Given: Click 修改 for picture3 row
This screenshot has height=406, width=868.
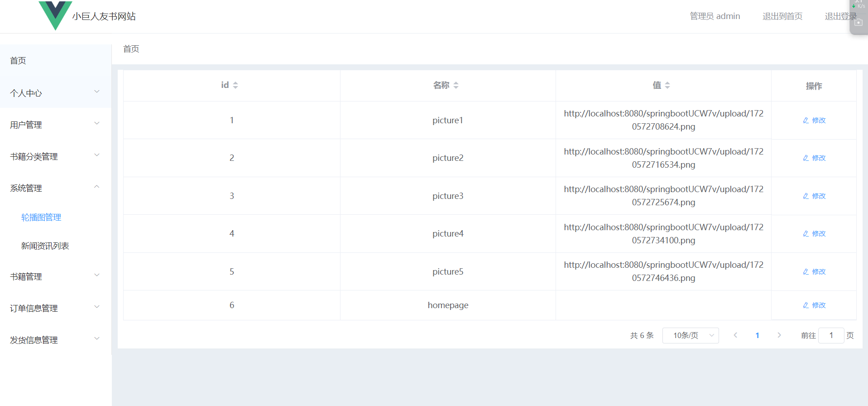Looking at the screenshot, I should (x=814, y=196).
